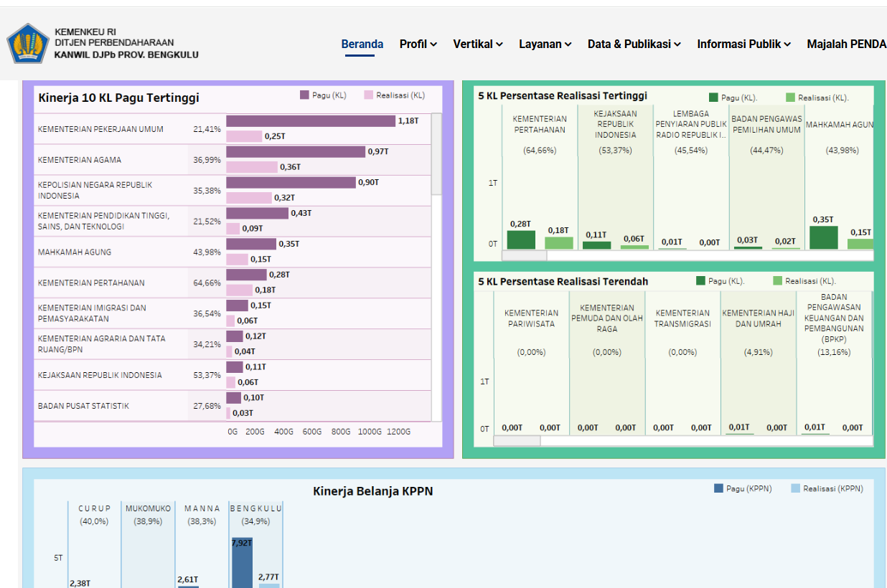
Task: Click light green Realisasi (KL). legend in Tertinggi chart
Action: click(x=790, y=98)
